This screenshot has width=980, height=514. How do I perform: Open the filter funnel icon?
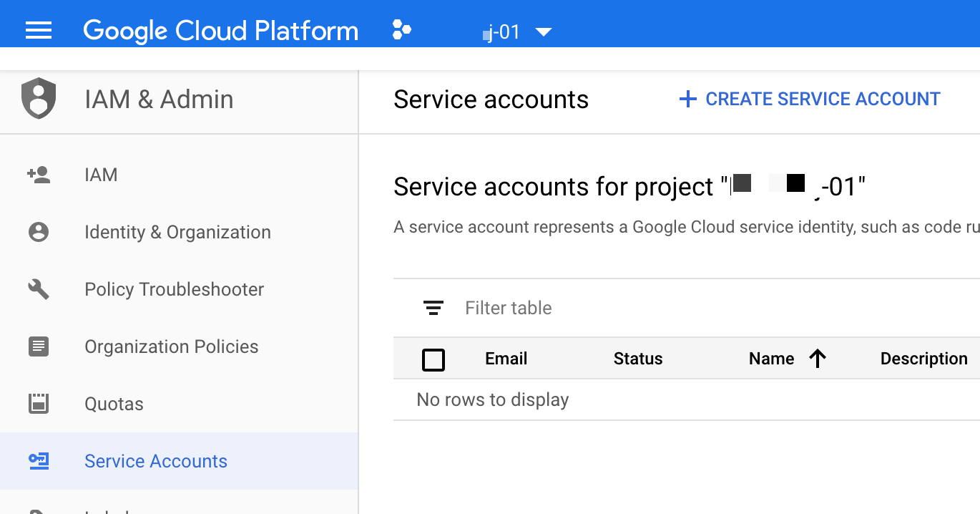(432, 307)
